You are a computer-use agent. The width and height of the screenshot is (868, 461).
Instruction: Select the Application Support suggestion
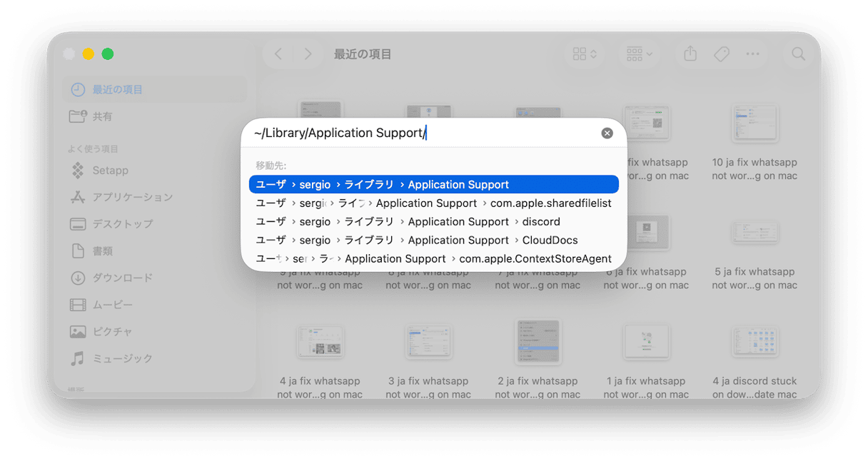tap(433, 185)
